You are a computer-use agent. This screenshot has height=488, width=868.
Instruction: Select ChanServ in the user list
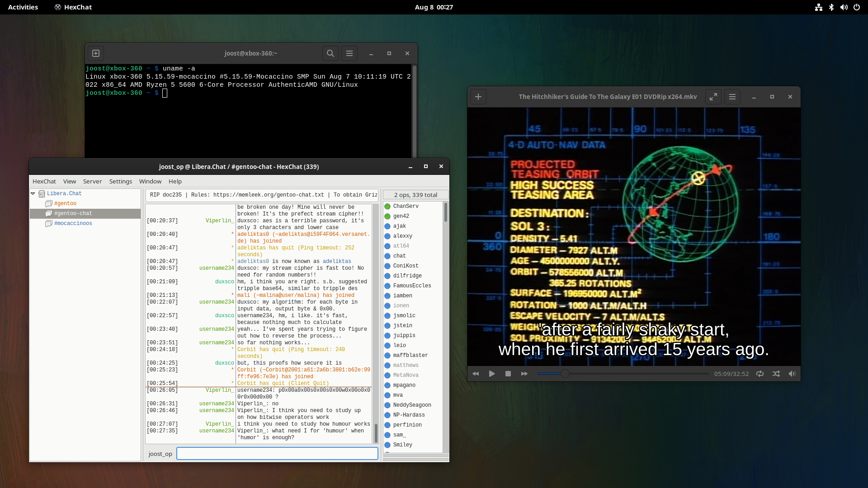[x=406, y=206]
